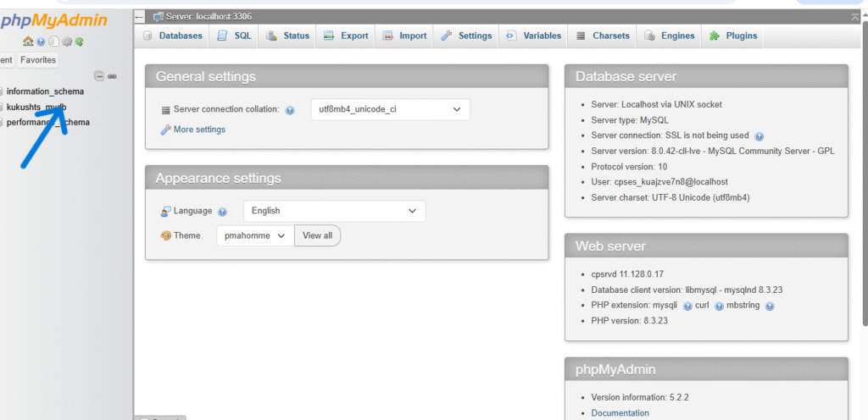
Task: Click the text 'Server type: MySQL'
Action: tap(630, 120)
